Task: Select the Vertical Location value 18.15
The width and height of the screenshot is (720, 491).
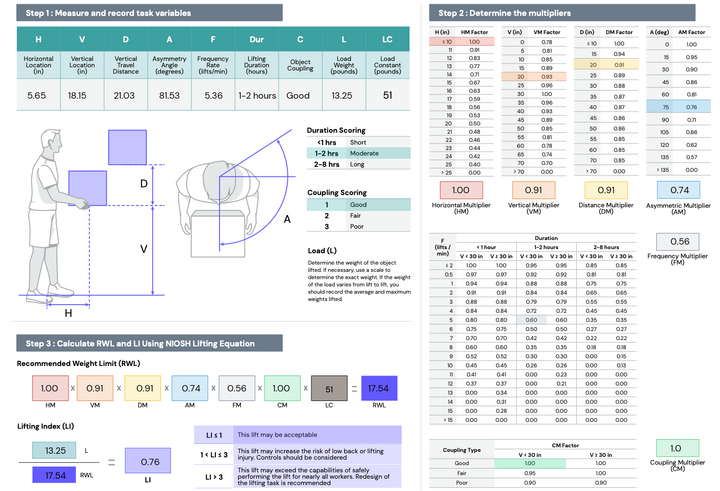Action: (x=83, y=94)
